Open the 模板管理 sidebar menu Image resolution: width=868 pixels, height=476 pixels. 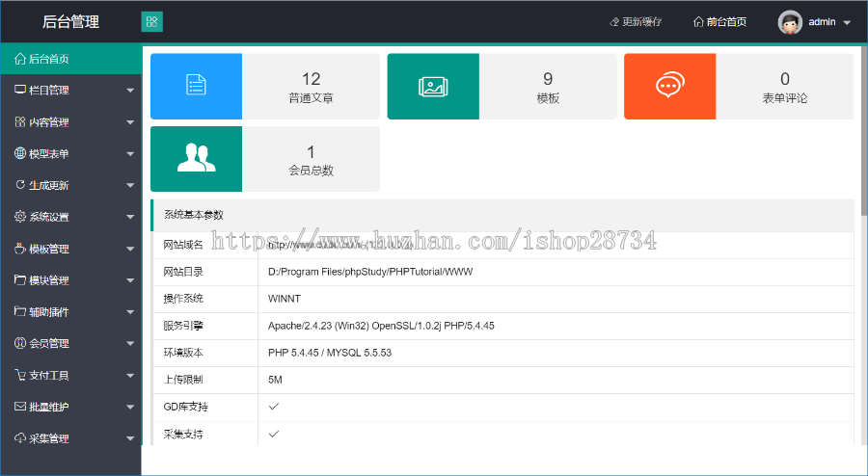(x=49, y=249)
